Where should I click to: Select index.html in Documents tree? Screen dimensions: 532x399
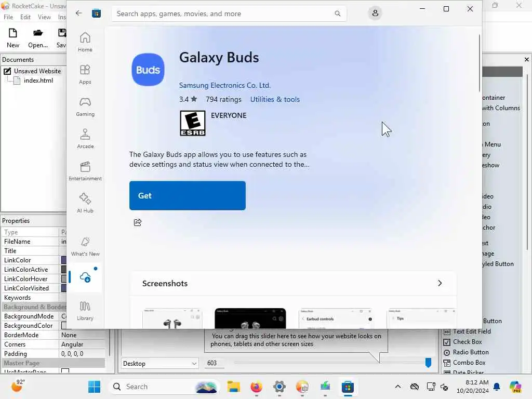click(x=38, y=81)
